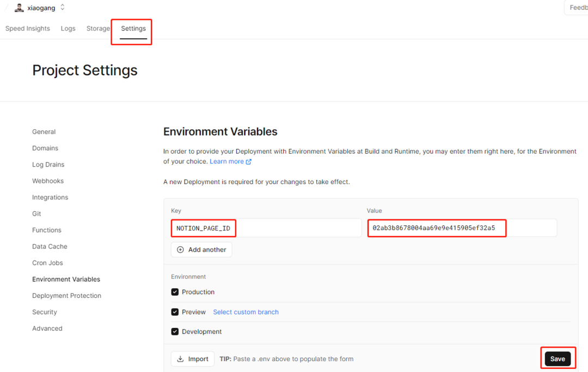This screenshot has width=588, height=372.
Task: Open the Cron Jobs settings section
Action: click(x=47, y=263)
